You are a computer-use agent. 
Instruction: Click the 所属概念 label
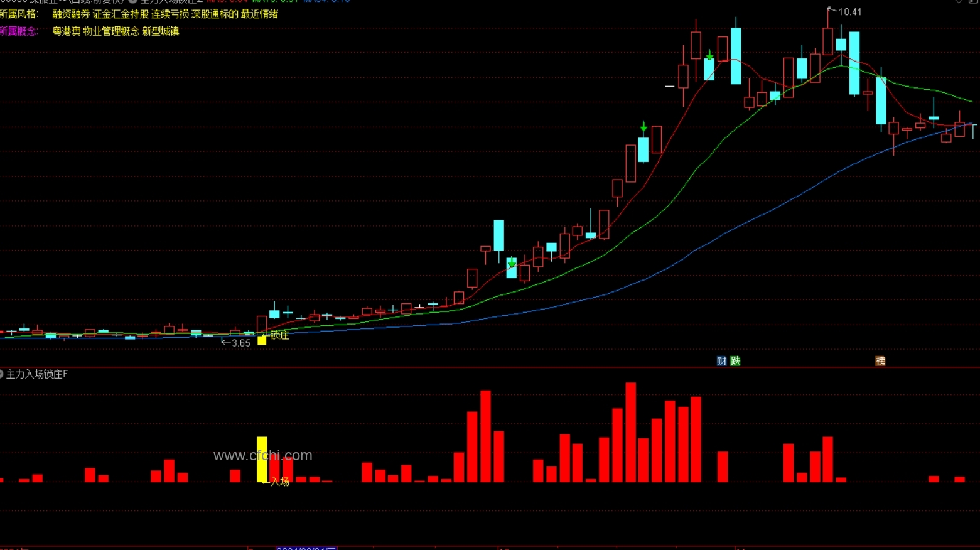pos(19,31)
